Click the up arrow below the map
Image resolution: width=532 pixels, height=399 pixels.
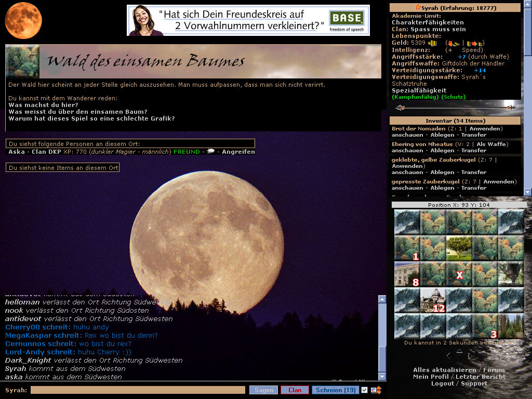[x=459, y=351]
